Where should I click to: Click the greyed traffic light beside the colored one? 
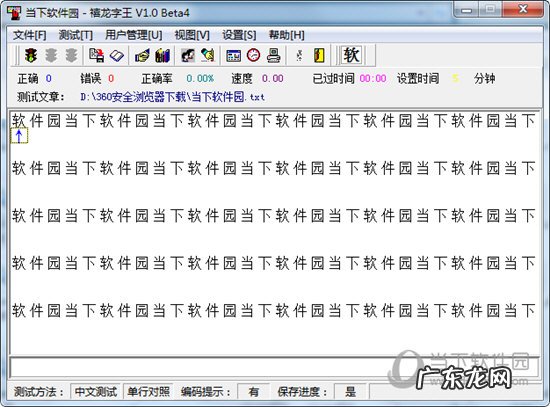click(51, 55)
